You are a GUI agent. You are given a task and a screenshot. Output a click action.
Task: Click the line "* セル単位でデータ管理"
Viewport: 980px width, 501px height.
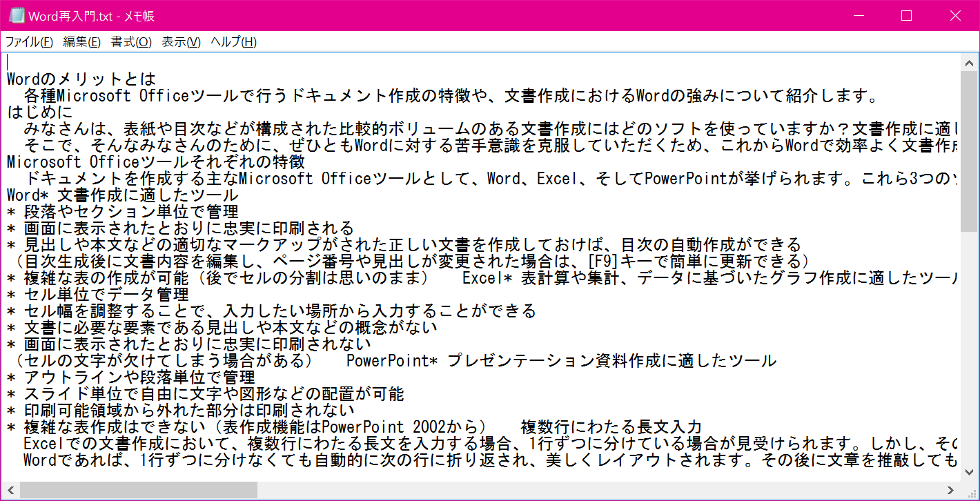98,294
